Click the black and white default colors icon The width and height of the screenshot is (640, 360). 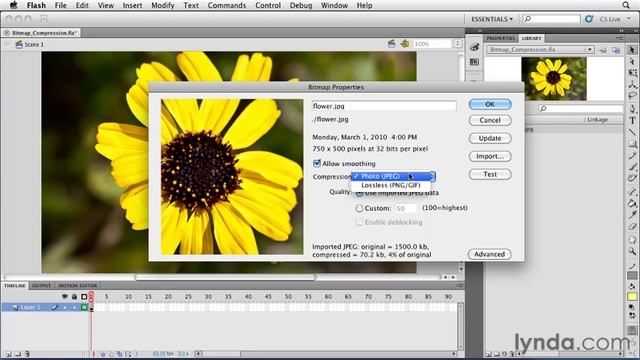coord(631,306)
